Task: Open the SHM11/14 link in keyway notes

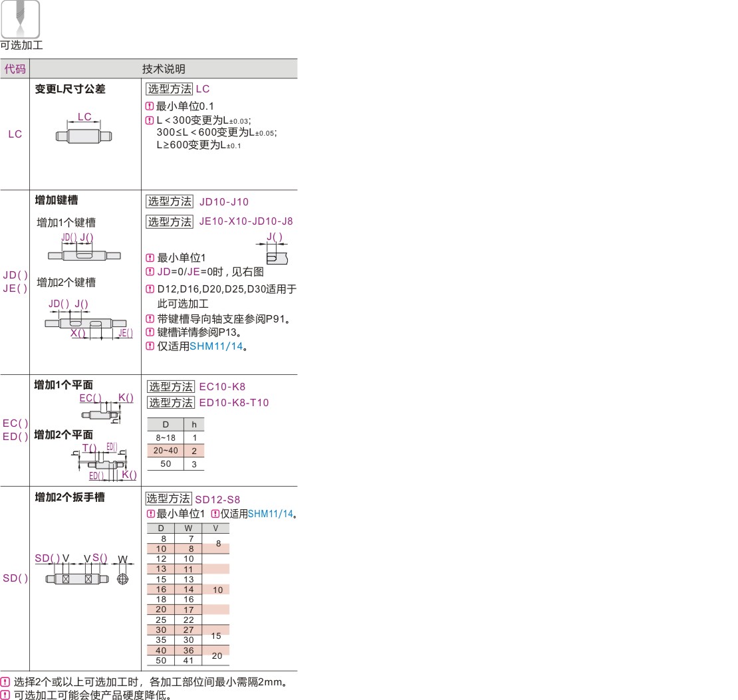Action: coord(216,346)
